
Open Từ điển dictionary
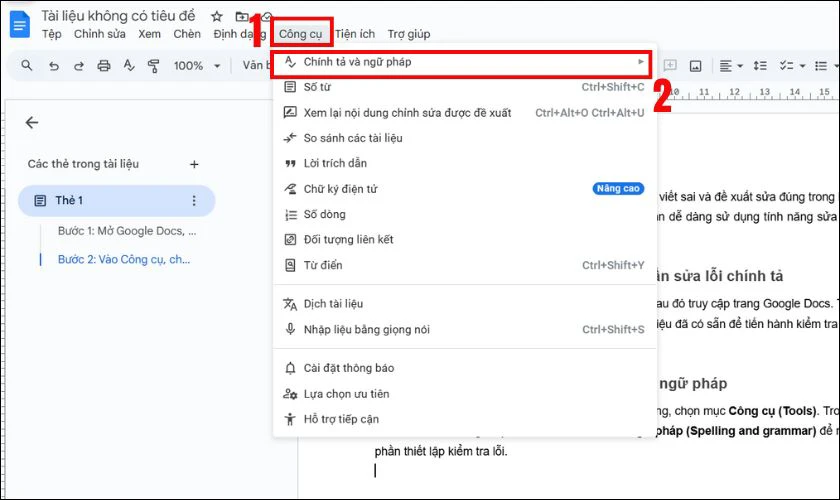tap(463, 265)
